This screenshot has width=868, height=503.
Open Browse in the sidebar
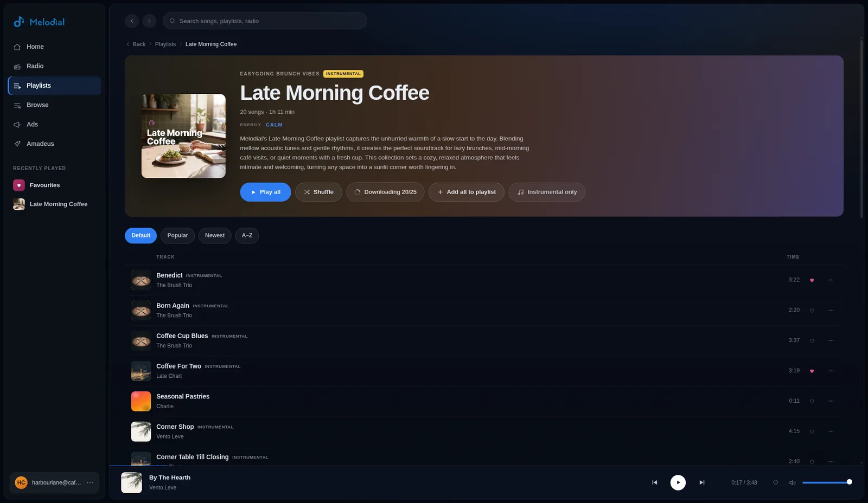(54, 105)
